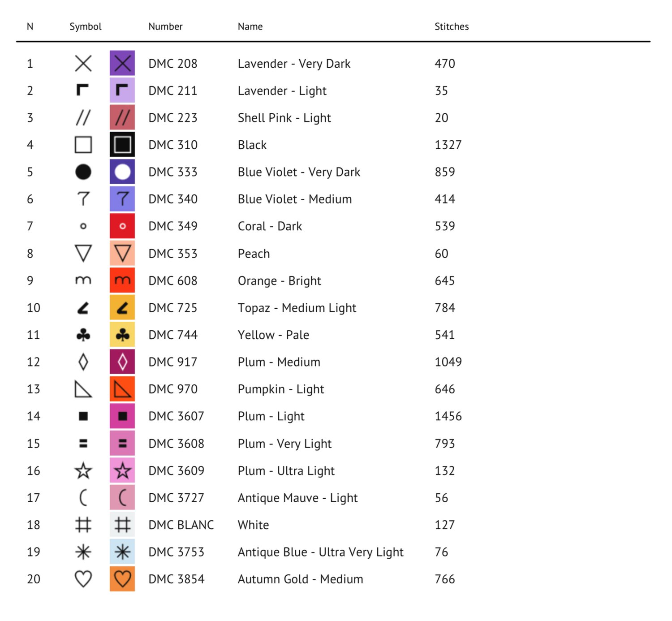
Task: Click the plain X symbol in row 1
Action: coord(83,64)
